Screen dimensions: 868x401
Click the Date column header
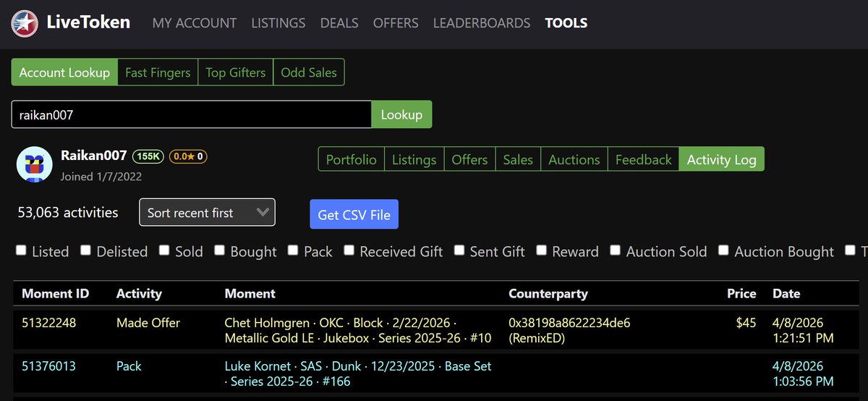click(786, 294)
